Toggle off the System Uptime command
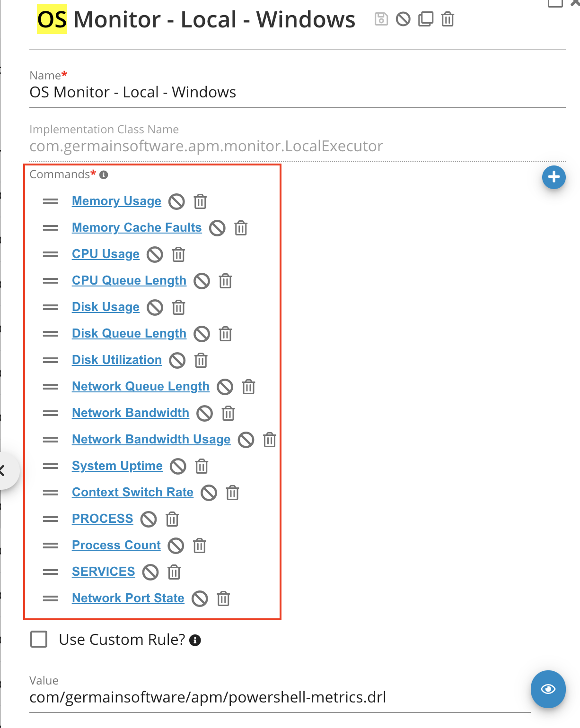The width and height of the screenshot is (580, 728). [x=178, y=467]
